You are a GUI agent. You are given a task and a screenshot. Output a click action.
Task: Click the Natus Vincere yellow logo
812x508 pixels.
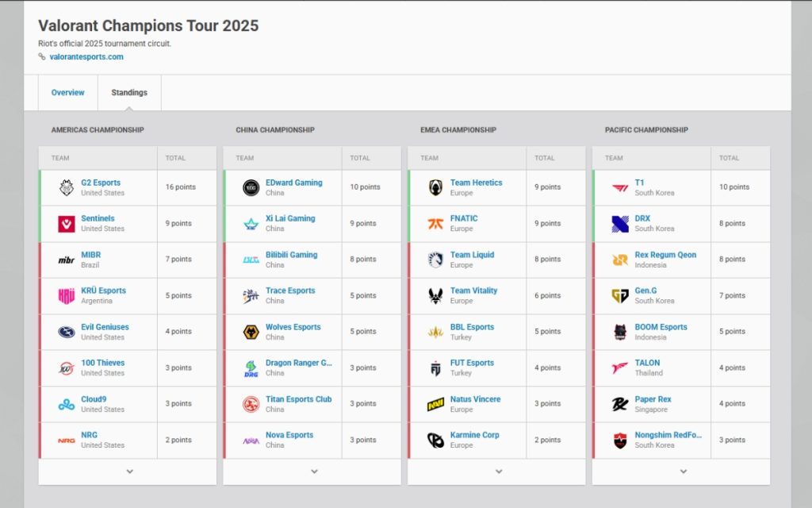(435, 404)
